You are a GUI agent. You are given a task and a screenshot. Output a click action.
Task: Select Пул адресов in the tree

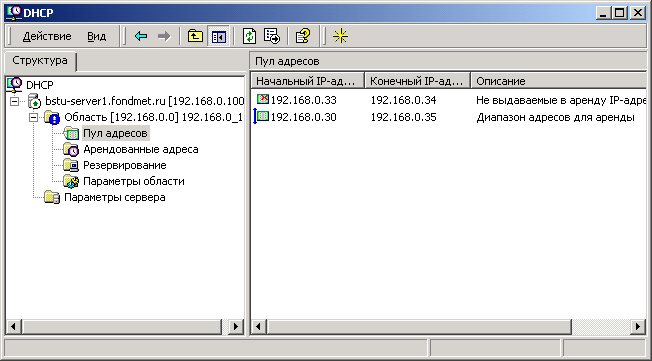point(116,134)
